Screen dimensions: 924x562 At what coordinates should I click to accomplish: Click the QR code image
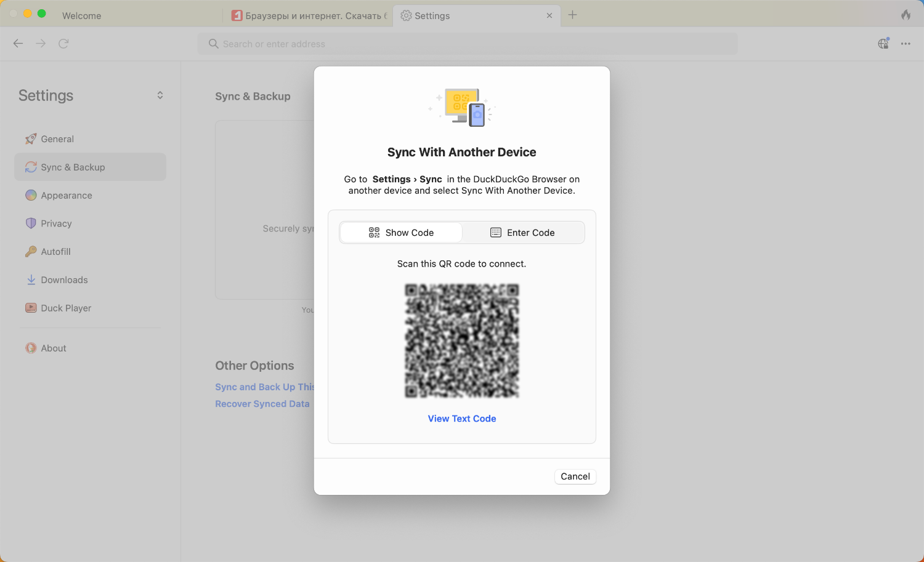[x=462, y=340]
